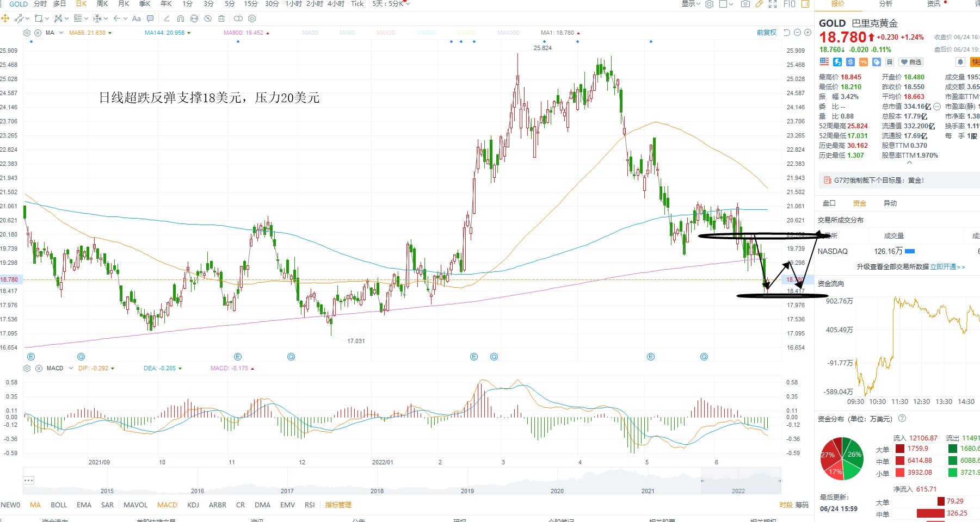Add a comment bubble annotation
The image size is (980, 522).
pos(150,18)
